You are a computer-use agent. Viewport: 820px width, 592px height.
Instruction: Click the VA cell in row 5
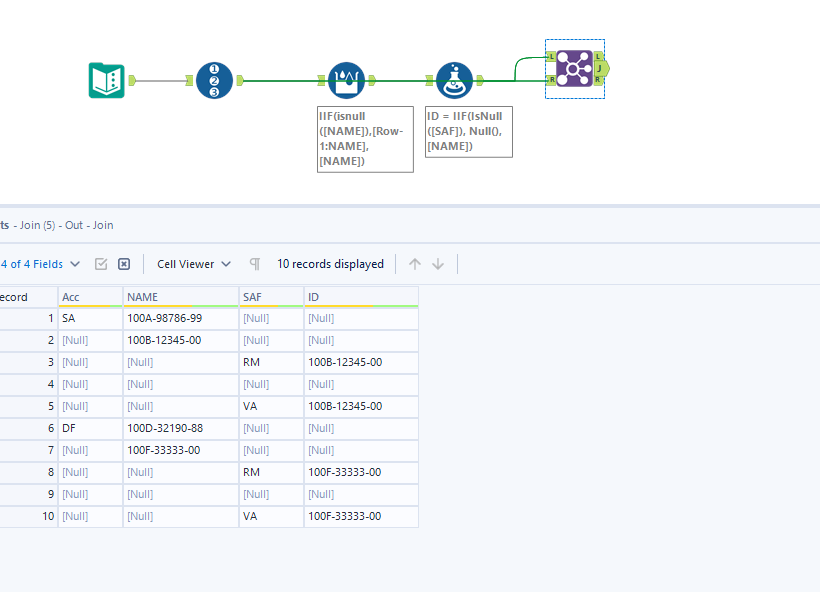[271, 406]
